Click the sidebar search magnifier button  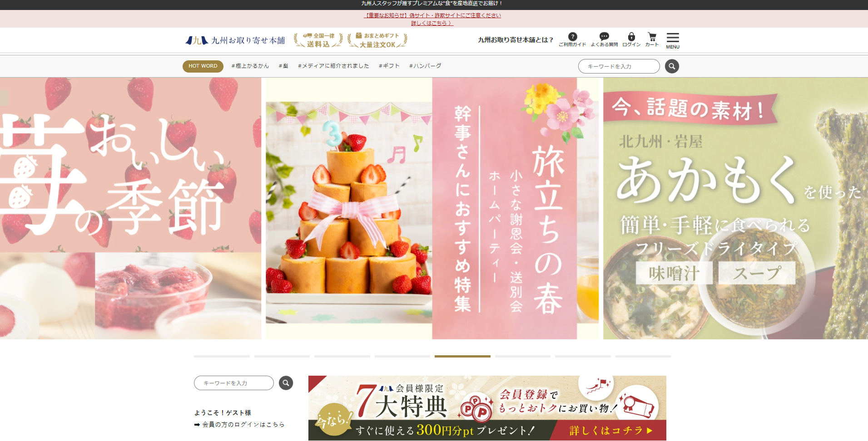[x=286, y=383]
